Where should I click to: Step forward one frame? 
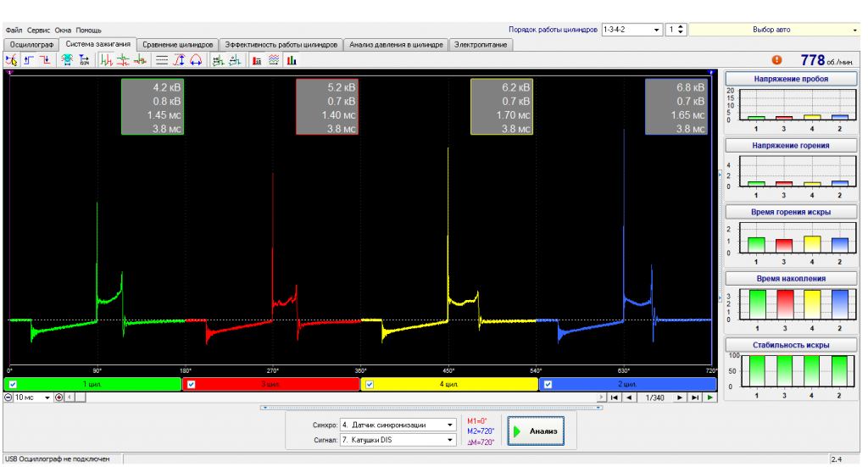pyautogui.click(x=680, y=398)
